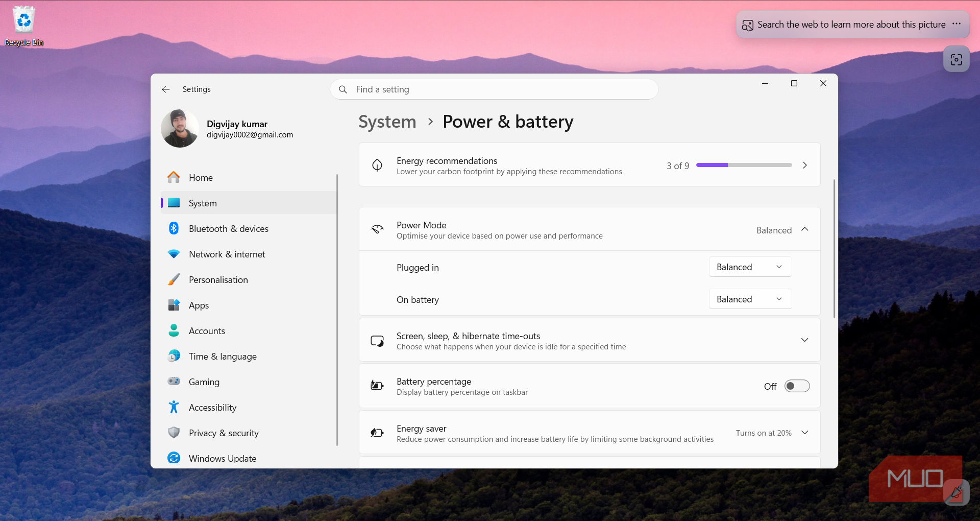Toggle Battery percentage switch on

797,386
